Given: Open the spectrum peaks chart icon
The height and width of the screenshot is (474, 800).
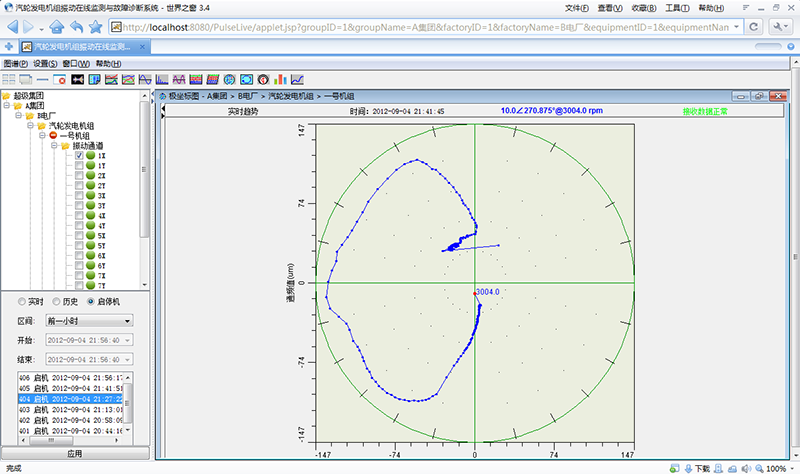Looking at the screenshot, I should [162, 79].
